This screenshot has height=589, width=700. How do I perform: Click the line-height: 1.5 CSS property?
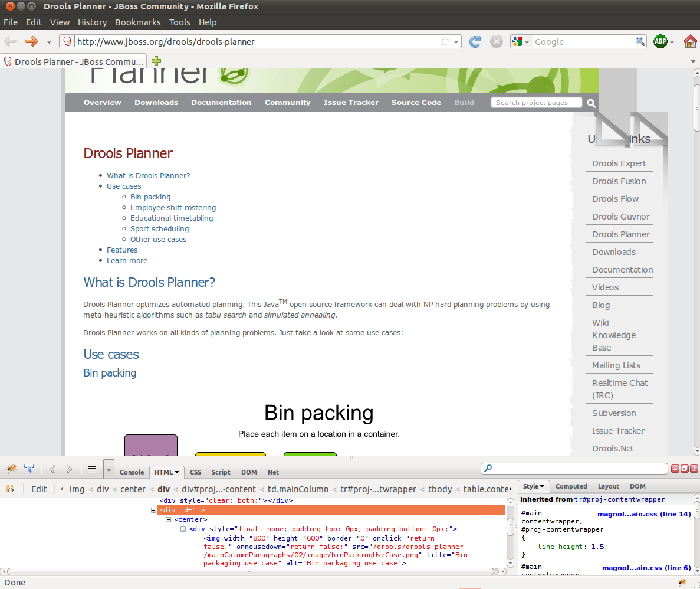click(572, 547)
